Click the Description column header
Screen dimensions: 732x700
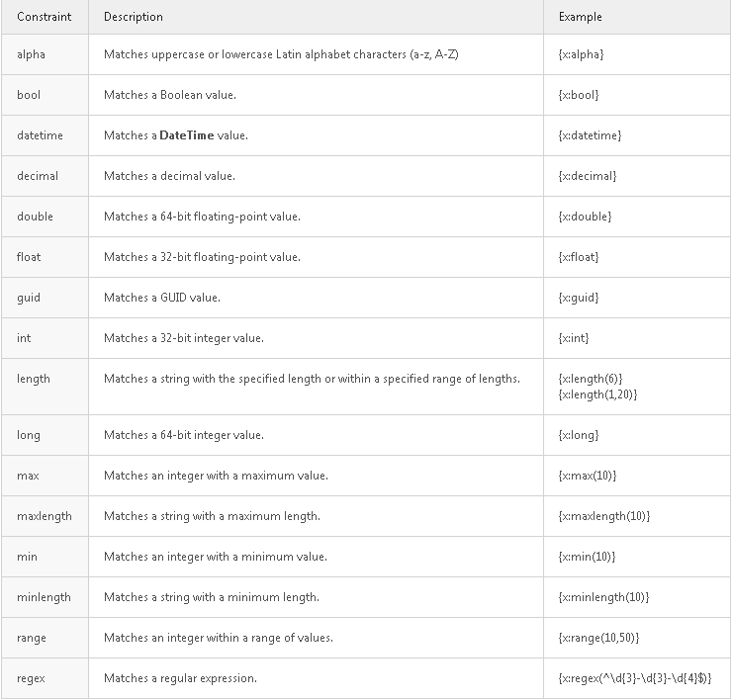134,17
